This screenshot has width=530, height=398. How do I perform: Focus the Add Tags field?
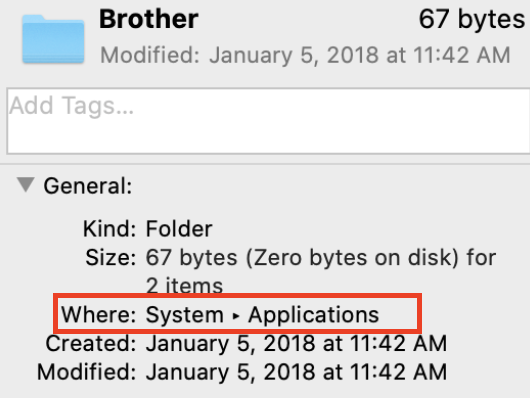(x=268, y=121)
